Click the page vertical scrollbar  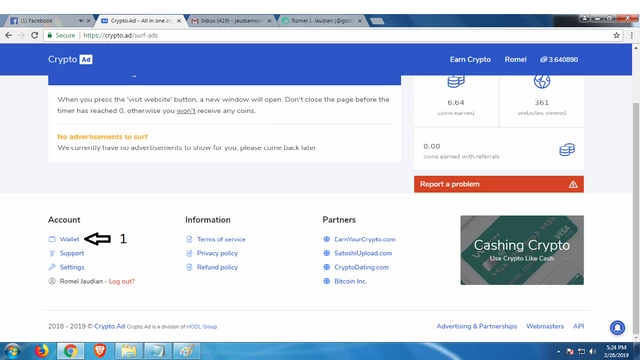pyautogui.click(x=636, y=218)
